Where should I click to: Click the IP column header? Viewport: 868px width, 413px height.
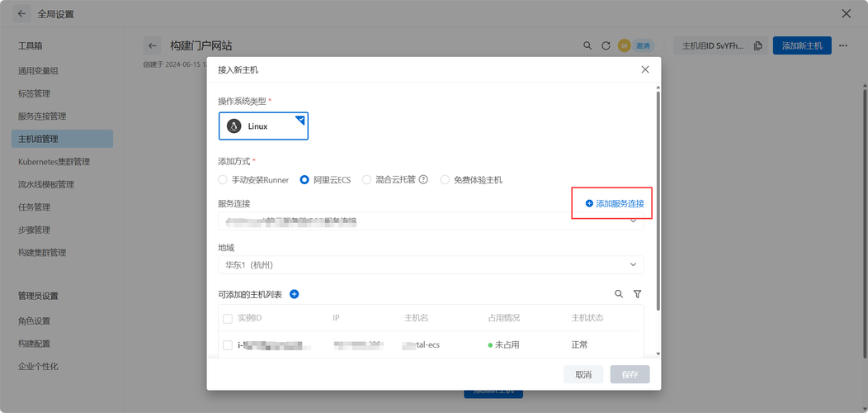pyautogui.click(x=336, y=319)
